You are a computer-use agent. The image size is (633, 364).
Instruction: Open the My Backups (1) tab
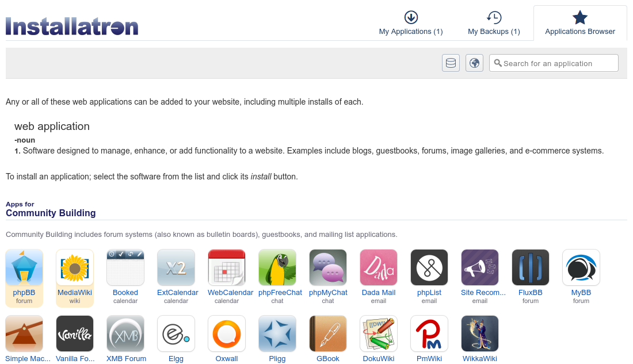pyautogui.click(x=494, y=24)
